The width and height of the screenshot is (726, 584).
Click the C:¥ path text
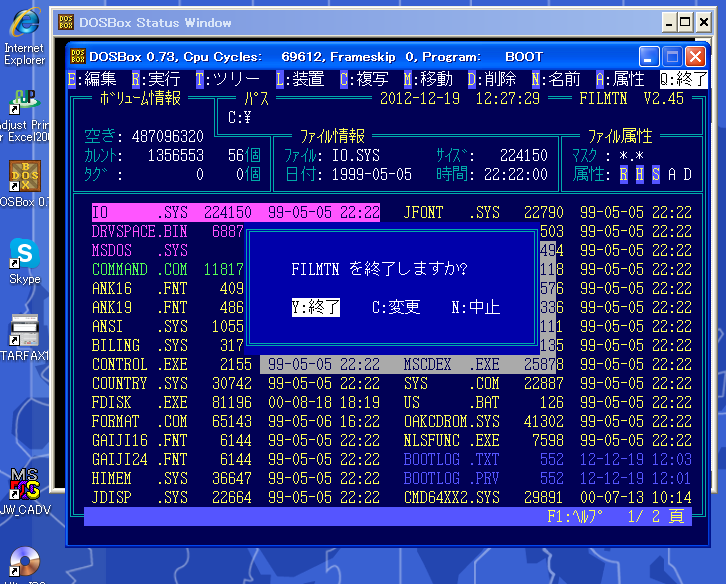pos(239,118)
